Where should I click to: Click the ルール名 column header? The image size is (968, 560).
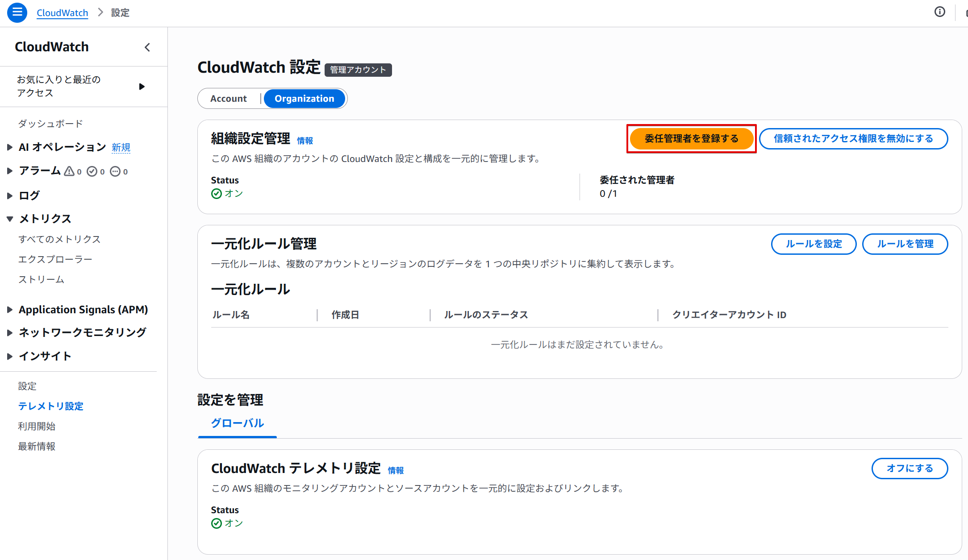(x=231, y=315)
